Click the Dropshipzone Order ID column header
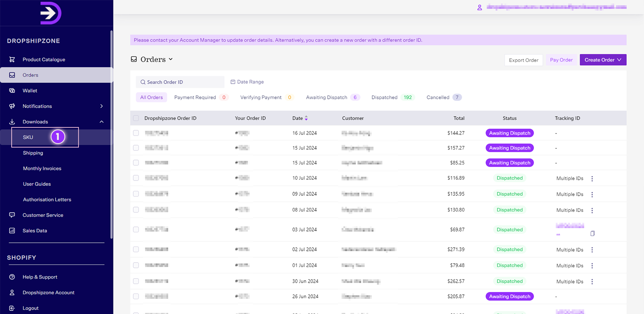Image resolution: width=644 pixels, height=314 pixels. pyautogui.click(x=170, y=118)
